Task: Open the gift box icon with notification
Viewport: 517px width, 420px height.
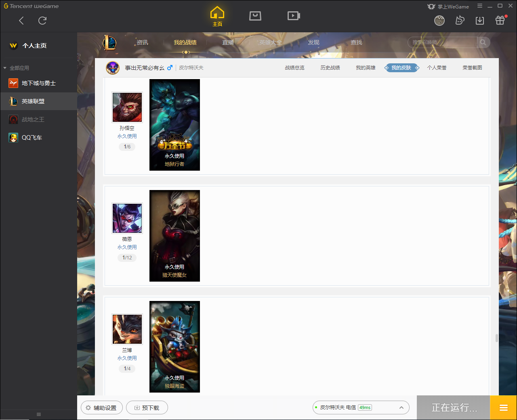Action: [x=500, y=20]
